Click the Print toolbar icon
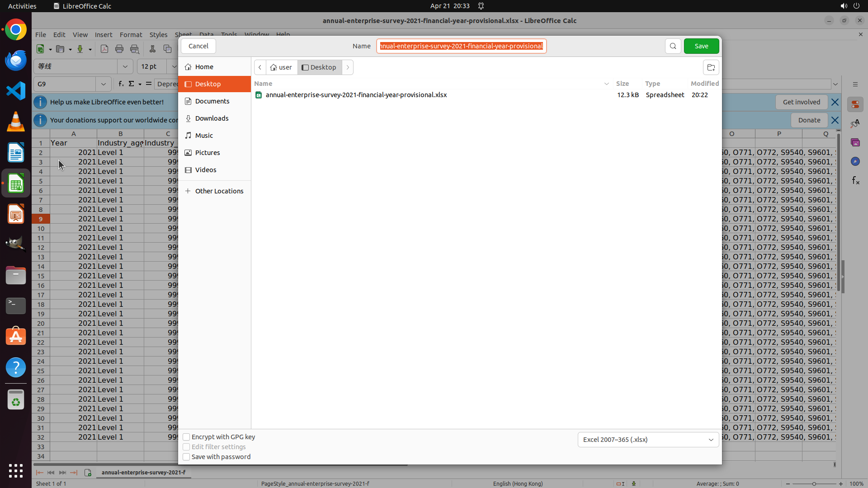This screenshot has height=488, width=868. [119, 49]
